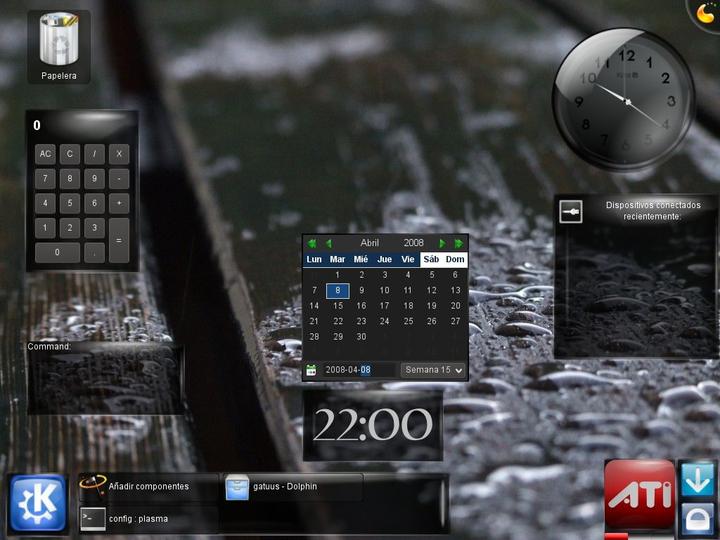Open the KDE application launcher
The width and height of the screenshot is (720, 540).
(x=38, y=504)
